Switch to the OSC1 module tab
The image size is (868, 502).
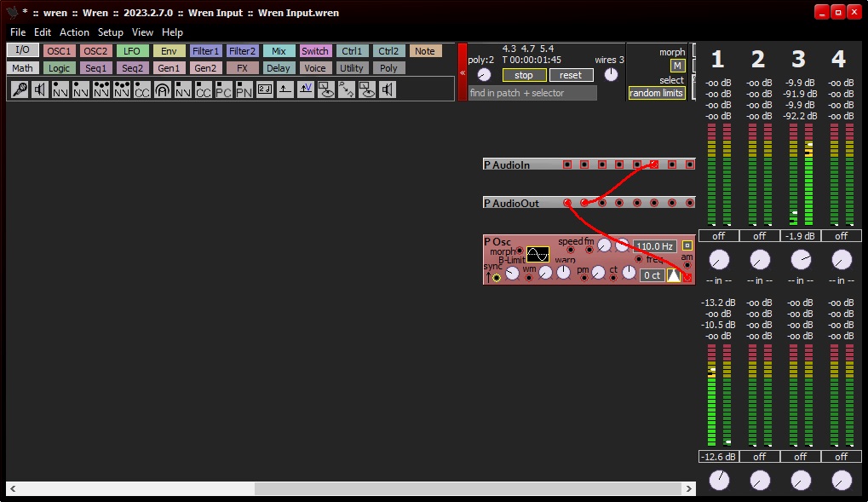click(x=59, y=51)
